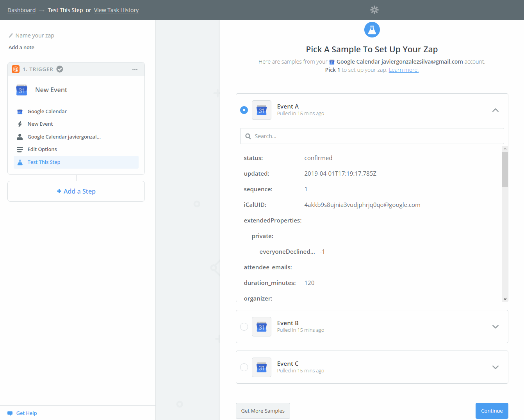This screenshot has width=524, height=420.
Task: Collapse the Event A sample details
Action: (495, 110)
